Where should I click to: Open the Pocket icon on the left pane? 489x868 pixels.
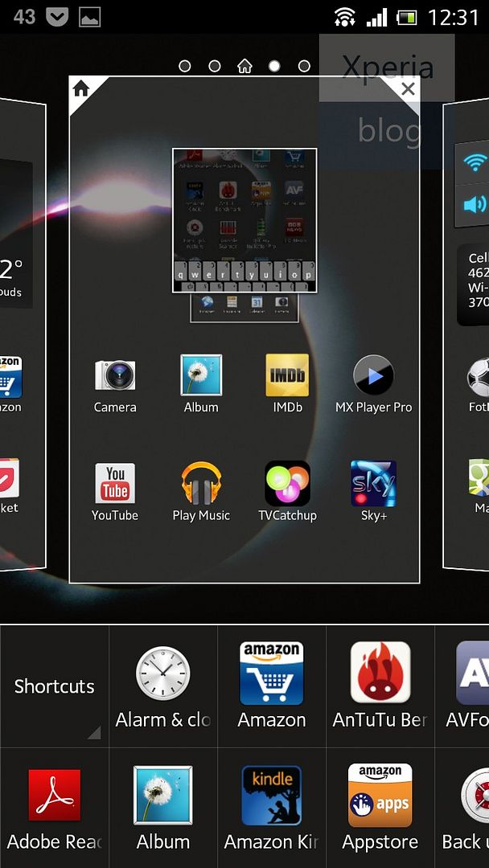click(x=9, y=485)
